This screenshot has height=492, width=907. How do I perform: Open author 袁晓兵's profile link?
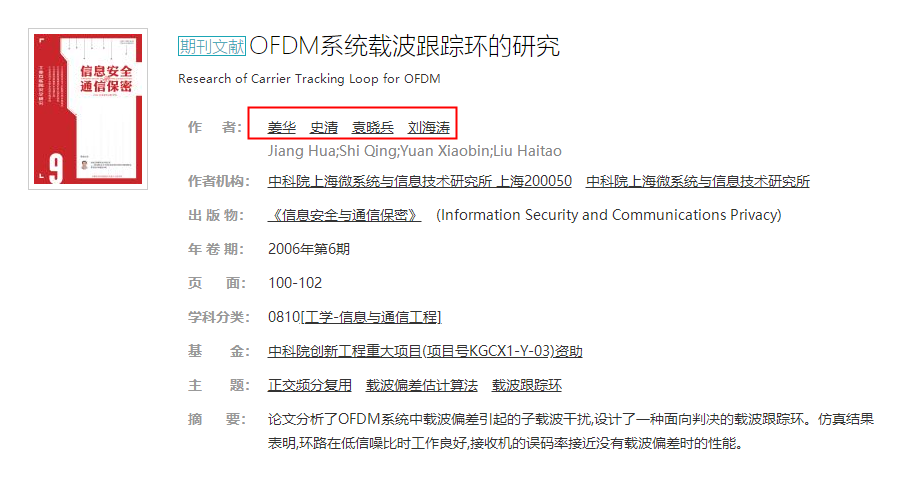pos(373,127)
